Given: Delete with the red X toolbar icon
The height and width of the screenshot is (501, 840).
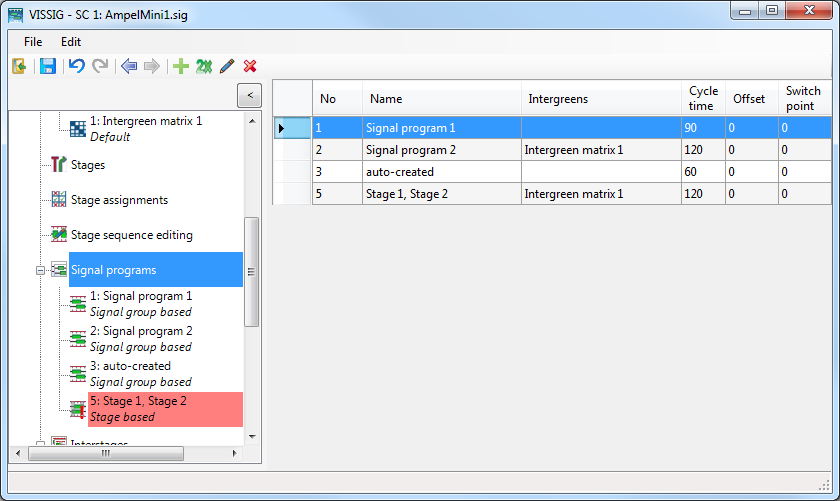Looking at the screenshot, I should [x=250, y=66].
